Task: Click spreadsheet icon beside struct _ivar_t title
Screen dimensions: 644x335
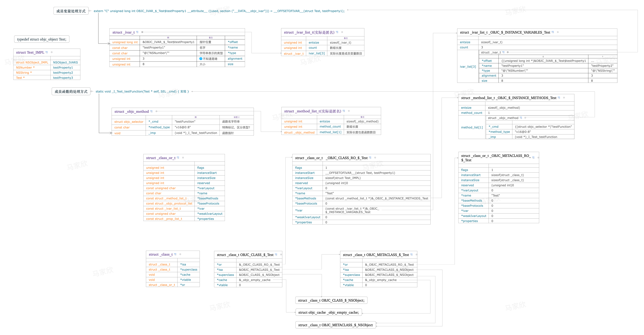Action: 137,32
